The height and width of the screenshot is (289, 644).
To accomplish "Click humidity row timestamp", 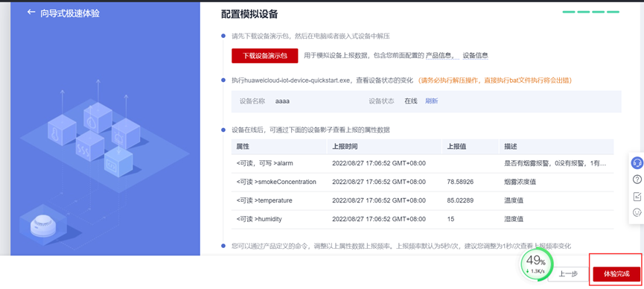I will (x=379, y=219).
